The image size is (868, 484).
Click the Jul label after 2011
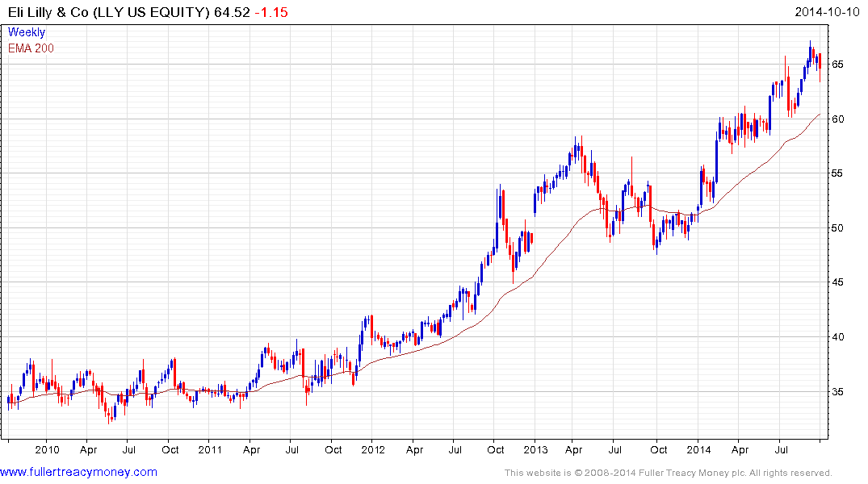tap(291, 449)
